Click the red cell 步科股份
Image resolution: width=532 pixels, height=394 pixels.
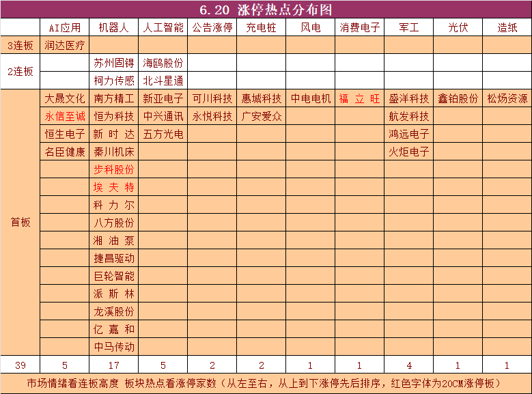[x=113, y=169]
